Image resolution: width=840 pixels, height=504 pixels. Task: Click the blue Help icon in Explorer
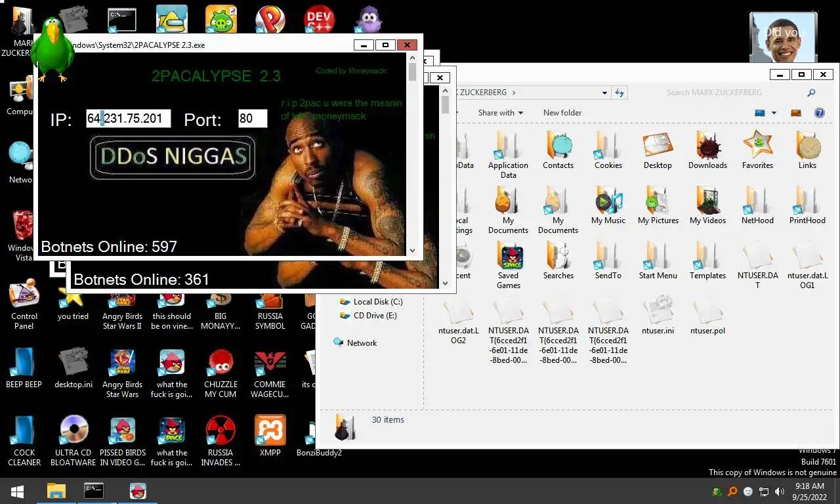tap(819, 113)
